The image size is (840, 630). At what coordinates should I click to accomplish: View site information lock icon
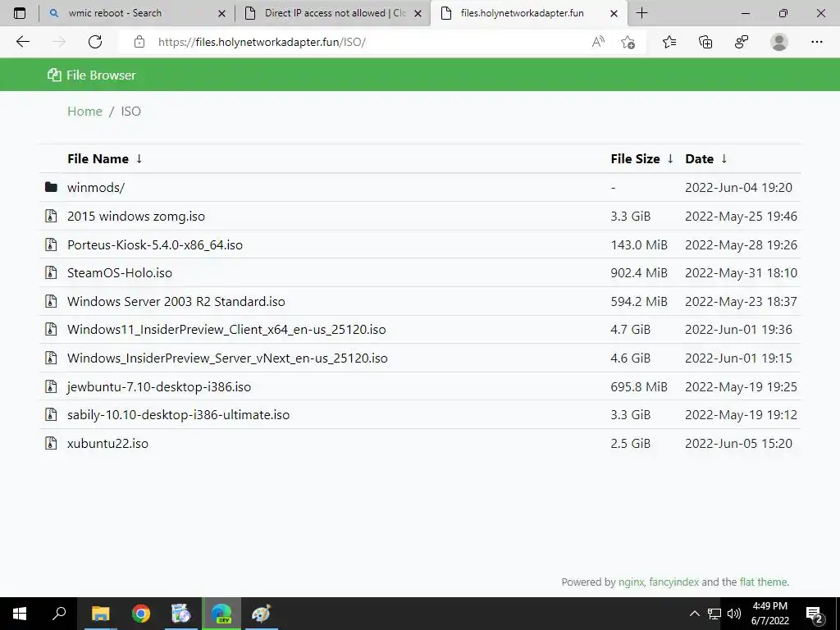tap(139, 42)
